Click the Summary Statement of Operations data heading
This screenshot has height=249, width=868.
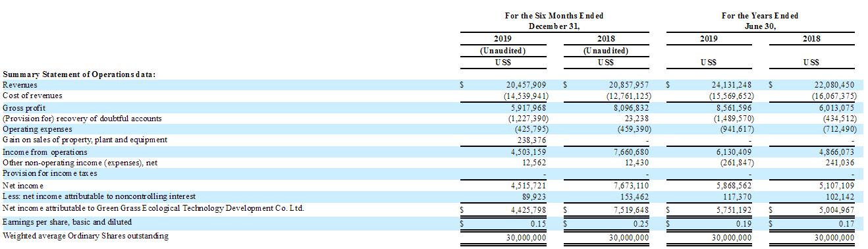click(79, 74)
